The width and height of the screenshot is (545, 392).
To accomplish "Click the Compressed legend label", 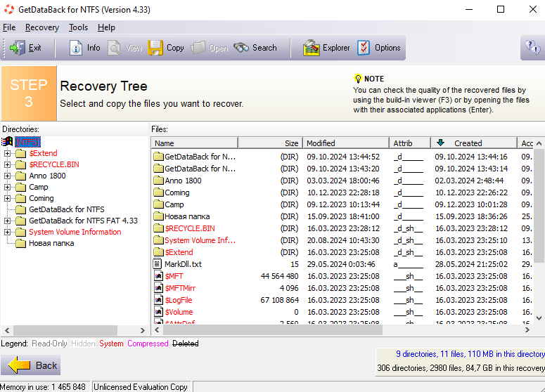I will pyautogui.click(x=148, y=344).
